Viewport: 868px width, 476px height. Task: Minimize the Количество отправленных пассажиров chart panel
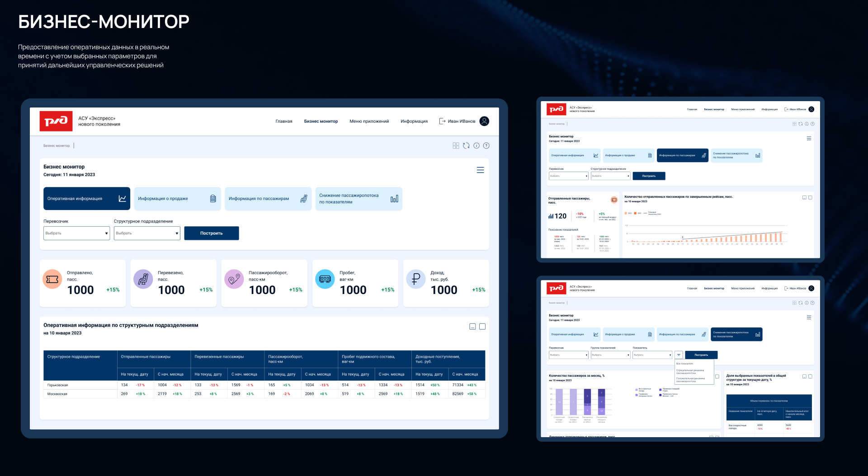coord(804,198)
